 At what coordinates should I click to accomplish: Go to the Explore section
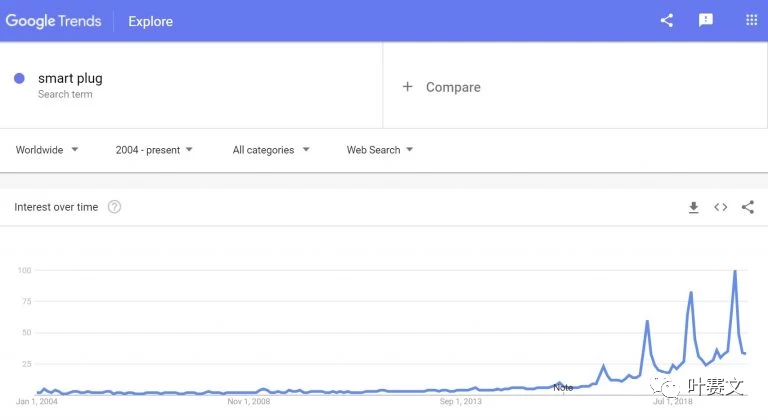pos(150,21)
